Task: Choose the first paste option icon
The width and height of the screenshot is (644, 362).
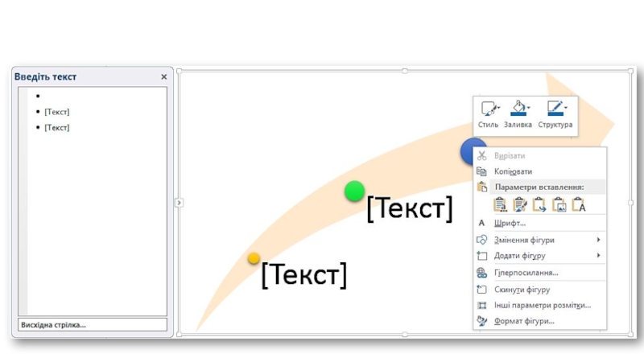Action: tap(501, 205)
